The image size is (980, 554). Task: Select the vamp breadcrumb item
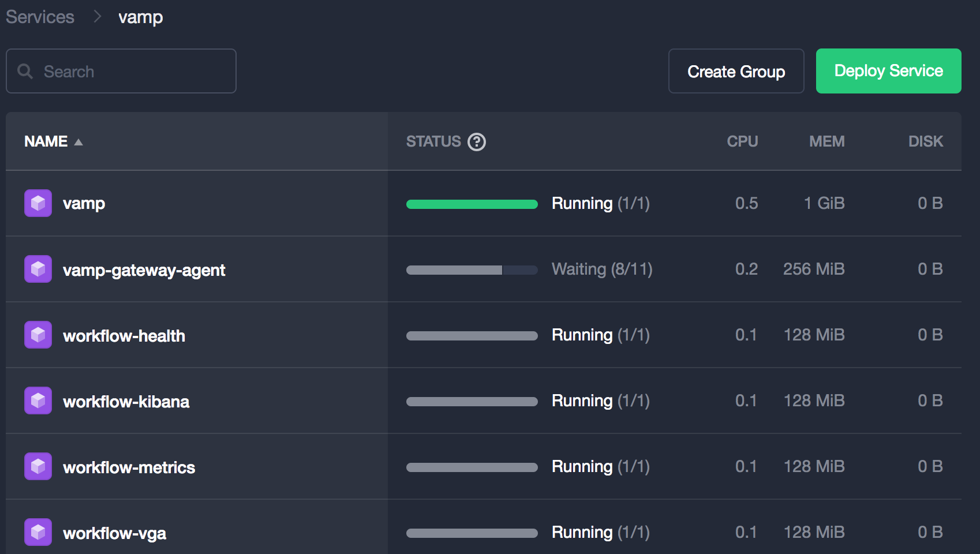pyautogui.click(x=140, y=17)
